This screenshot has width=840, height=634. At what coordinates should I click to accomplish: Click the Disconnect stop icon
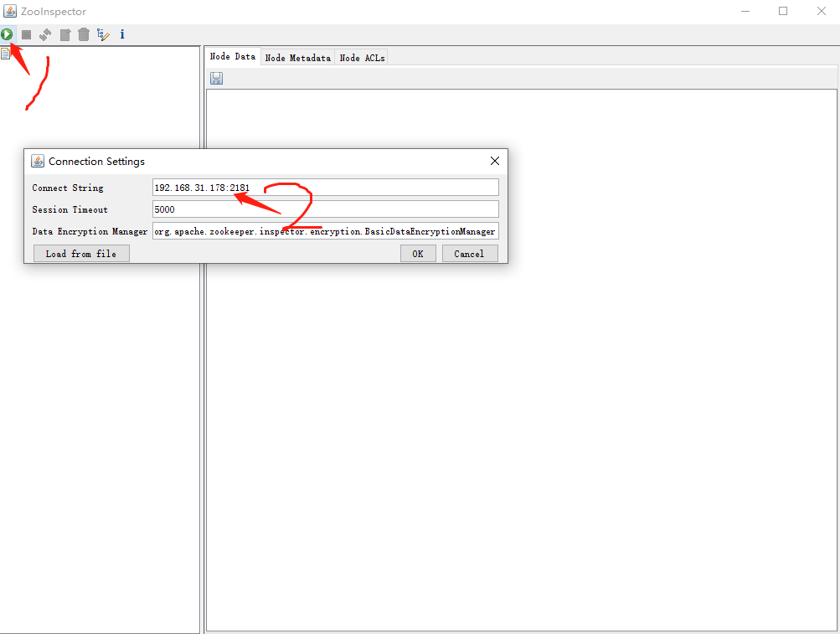(26, 35)
